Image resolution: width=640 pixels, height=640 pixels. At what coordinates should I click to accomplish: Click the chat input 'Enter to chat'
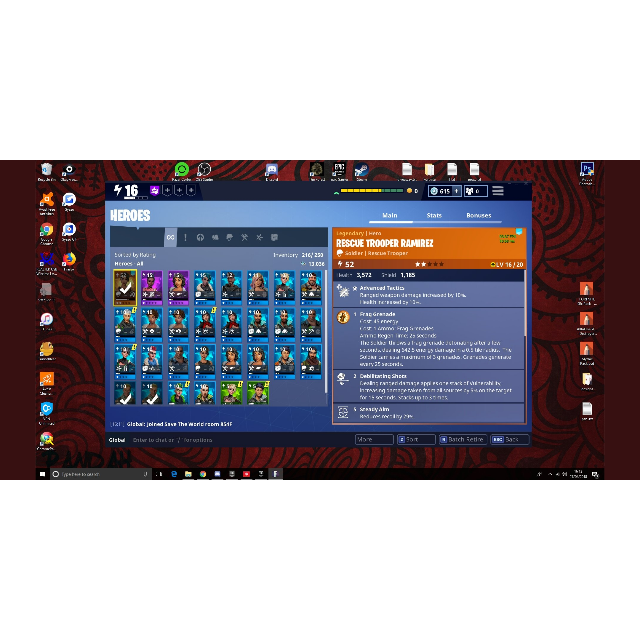coord(172,440)
